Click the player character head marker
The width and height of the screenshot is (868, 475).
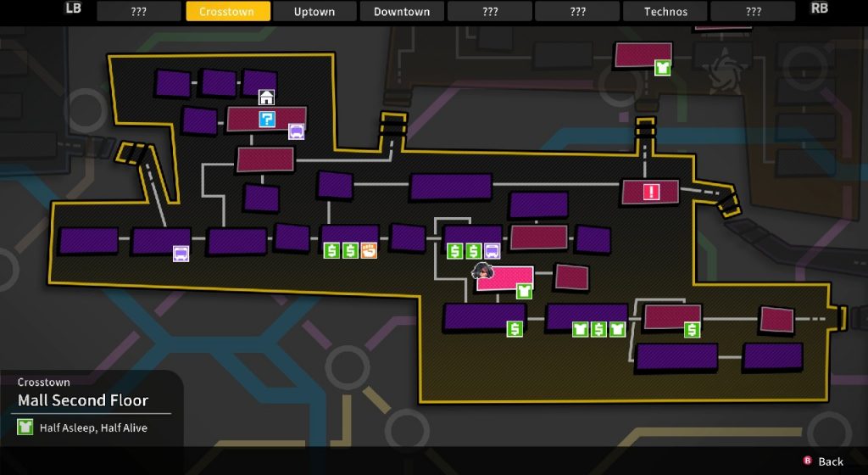484,271
